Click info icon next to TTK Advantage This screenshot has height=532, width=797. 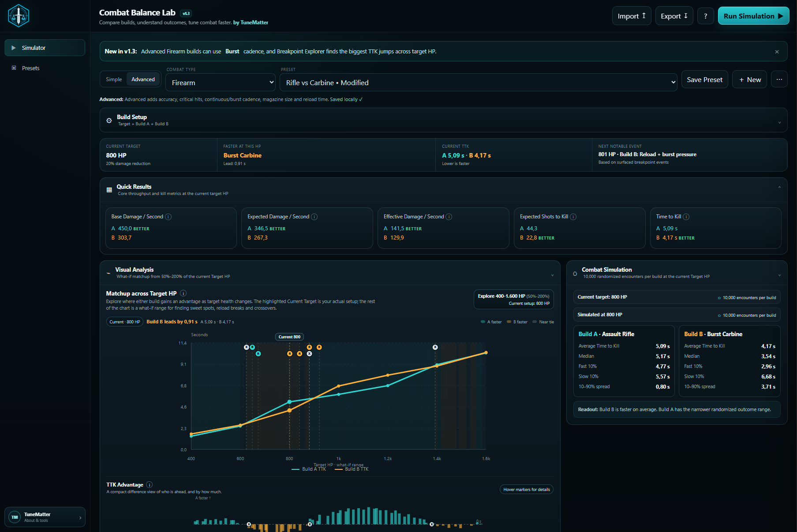click(x=149, y=485)
